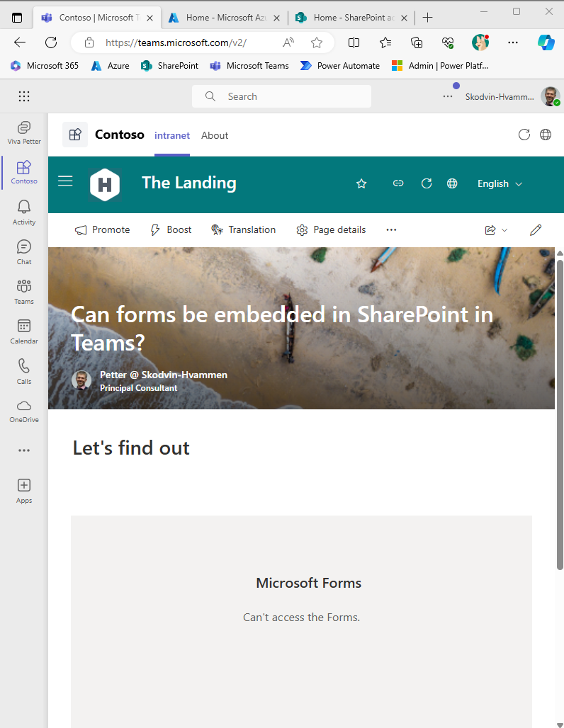Viewport: 564px width, 728px height.
Task: Open The Landing hamburger navigation menu
Action: pyautogui.click(x=65, y=181)
